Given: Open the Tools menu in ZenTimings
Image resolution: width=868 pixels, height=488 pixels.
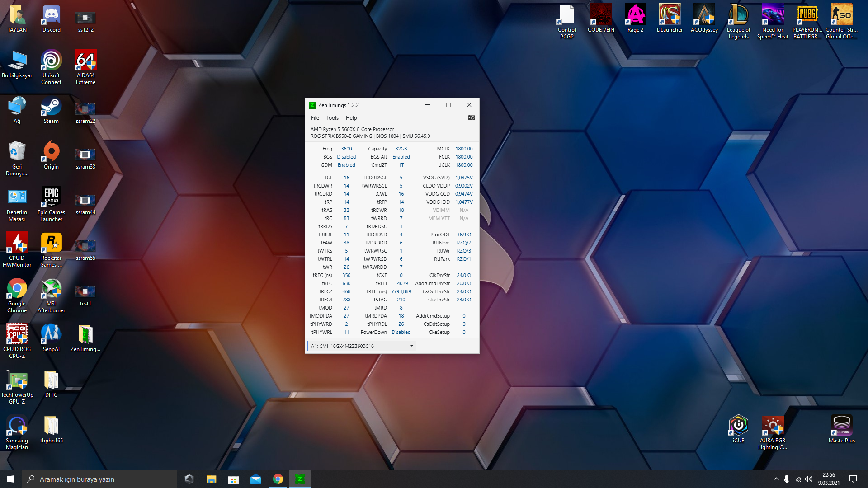Looking at the screenshot, I should tap(332, 118).
